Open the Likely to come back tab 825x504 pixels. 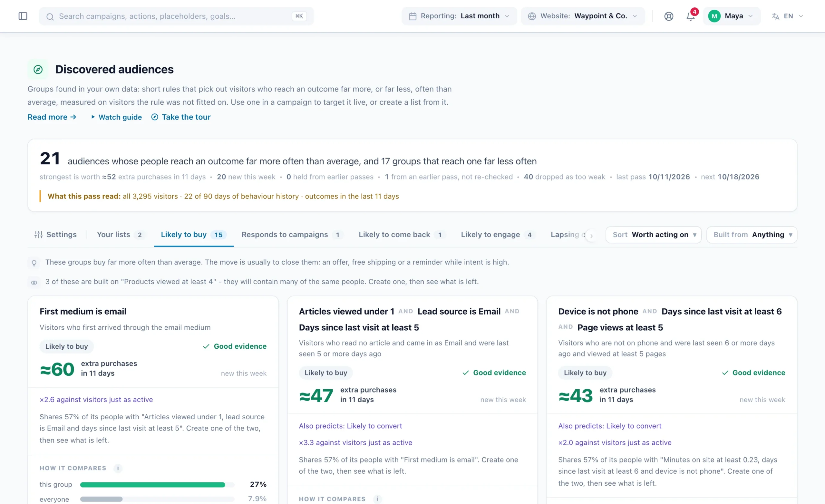point(402,235)
